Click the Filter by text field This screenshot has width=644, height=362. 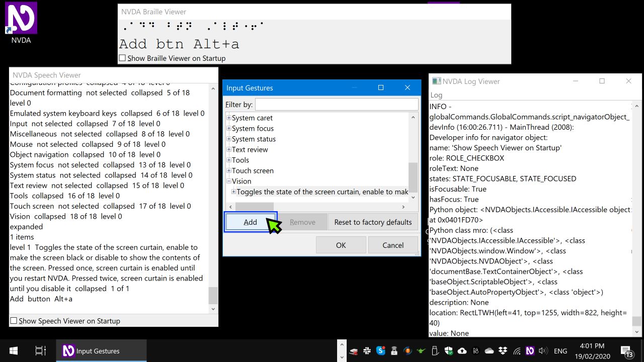[x=336, y=105]
